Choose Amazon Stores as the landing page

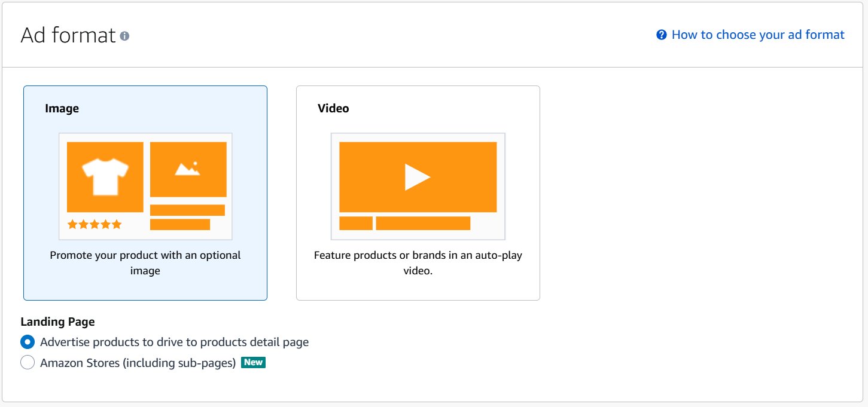coord(27,362)
